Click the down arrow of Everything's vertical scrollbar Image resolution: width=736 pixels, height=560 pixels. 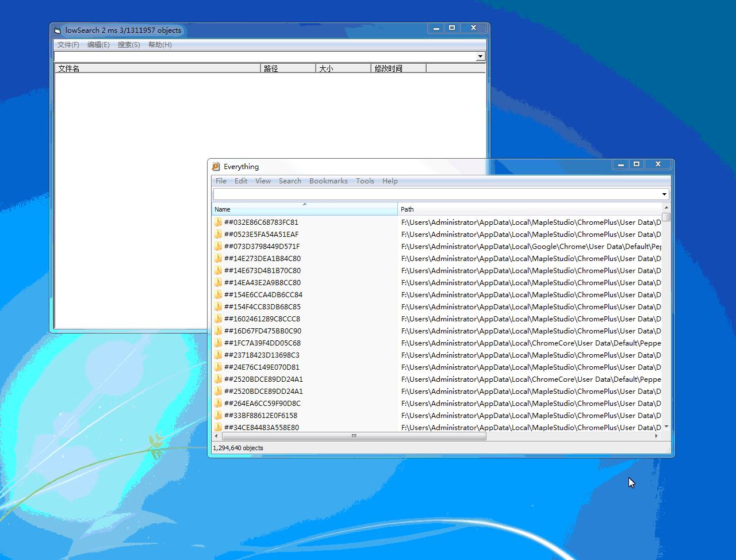pos(666,427)
